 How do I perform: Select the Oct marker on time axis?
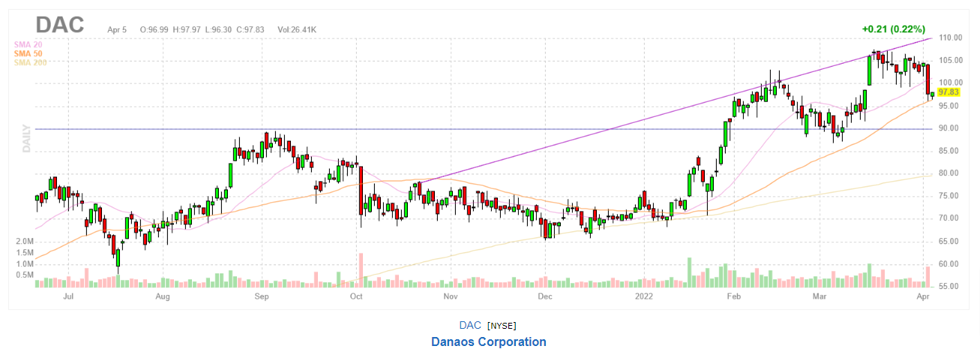356,297
